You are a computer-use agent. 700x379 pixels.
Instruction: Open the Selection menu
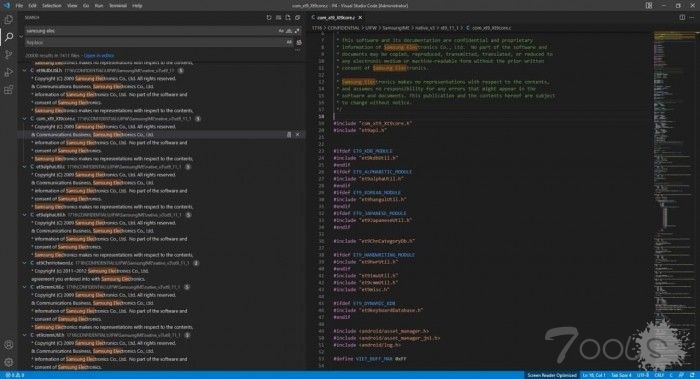[52, 6]
